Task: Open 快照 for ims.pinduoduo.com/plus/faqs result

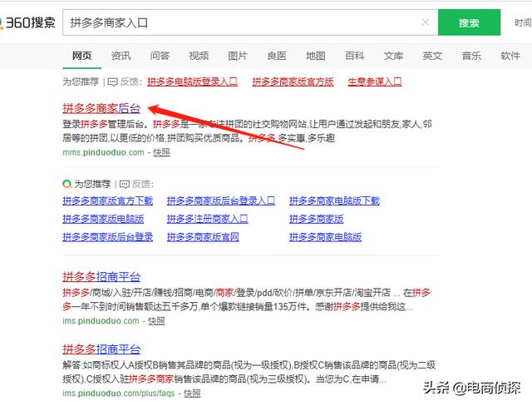Action: [192, 394]
